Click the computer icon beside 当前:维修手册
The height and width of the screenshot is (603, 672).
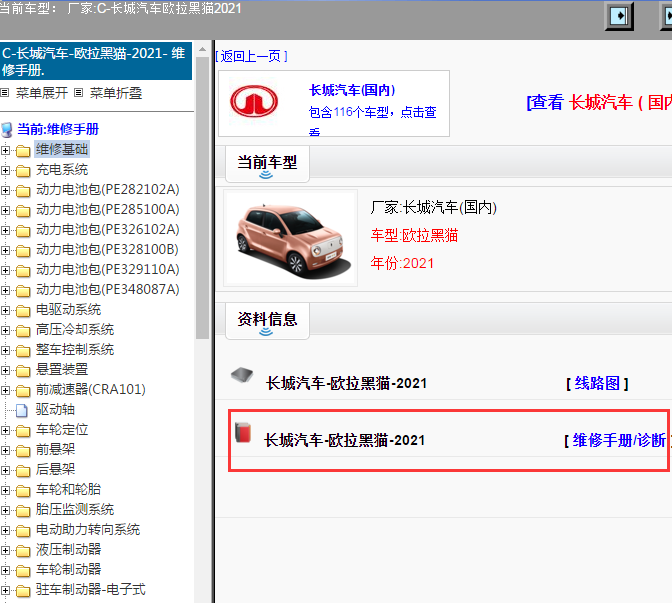tap(6, 129)
